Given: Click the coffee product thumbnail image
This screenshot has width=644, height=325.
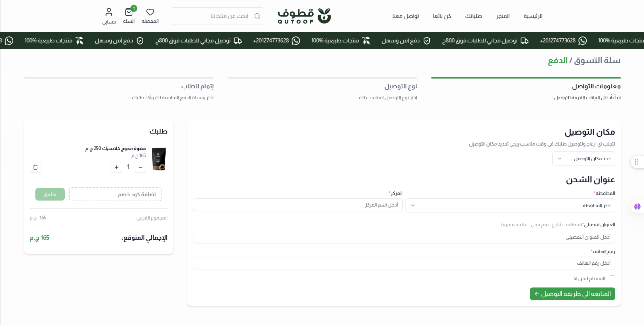Looking at the screenshot, I should (x=159, y=159).
